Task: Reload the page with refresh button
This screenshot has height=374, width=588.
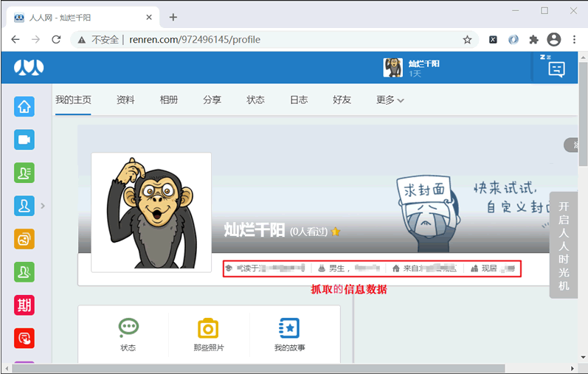Action: (56, 40)
